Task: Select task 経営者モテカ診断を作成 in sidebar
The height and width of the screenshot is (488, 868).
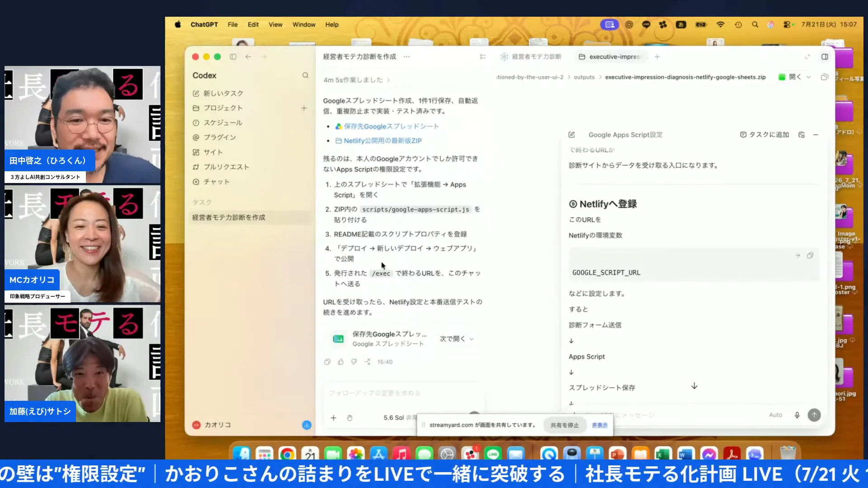Action: tap(250, 217)
